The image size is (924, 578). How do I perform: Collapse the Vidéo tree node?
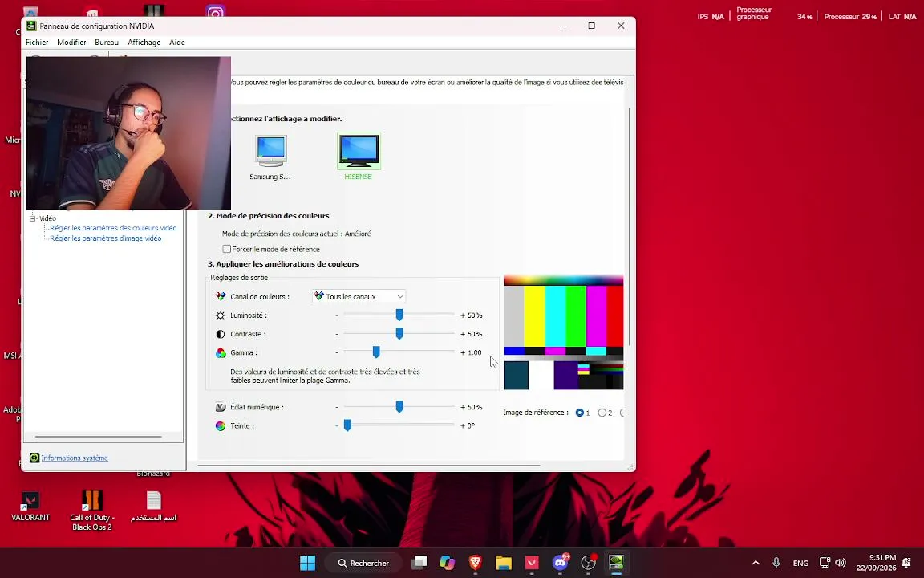click(x=33, y=218)
